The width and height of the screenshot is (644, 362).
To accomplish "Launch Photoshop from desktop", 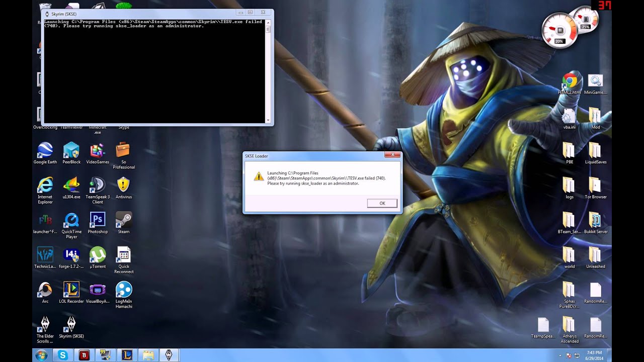I will point(98,223).
